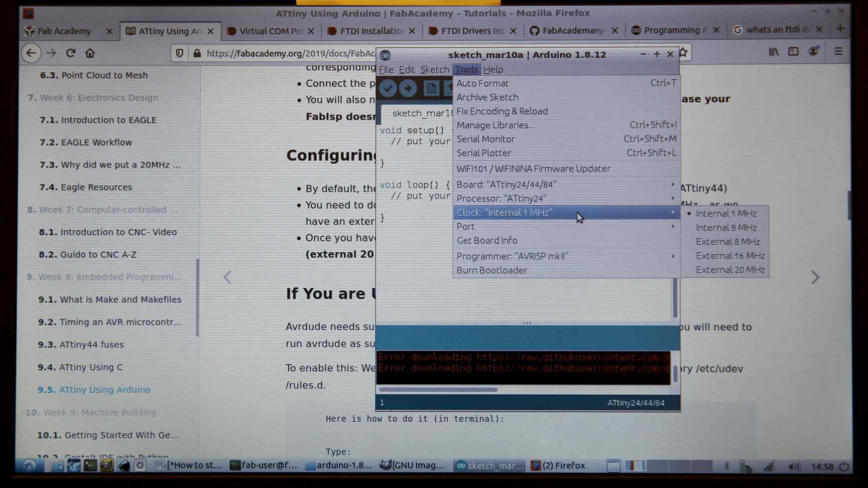The width and height of the screenshot is (868, 488).
Task: Expand the Board "ATtiny24/44/84" submenu
Action: [x=566, y=184]
